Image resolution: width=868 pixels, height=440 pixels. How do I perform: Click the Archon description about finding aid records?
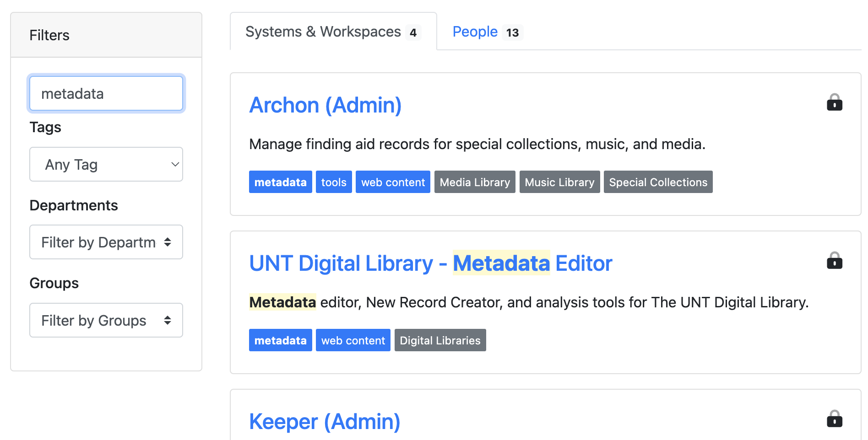[477, 144]
